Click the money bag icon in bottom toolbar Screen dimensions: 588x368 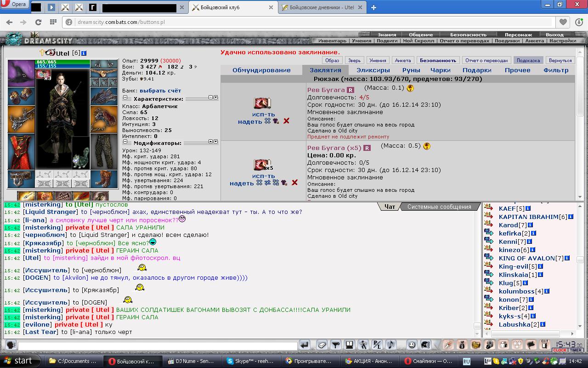pyautogui.click(x=462, y=345)
